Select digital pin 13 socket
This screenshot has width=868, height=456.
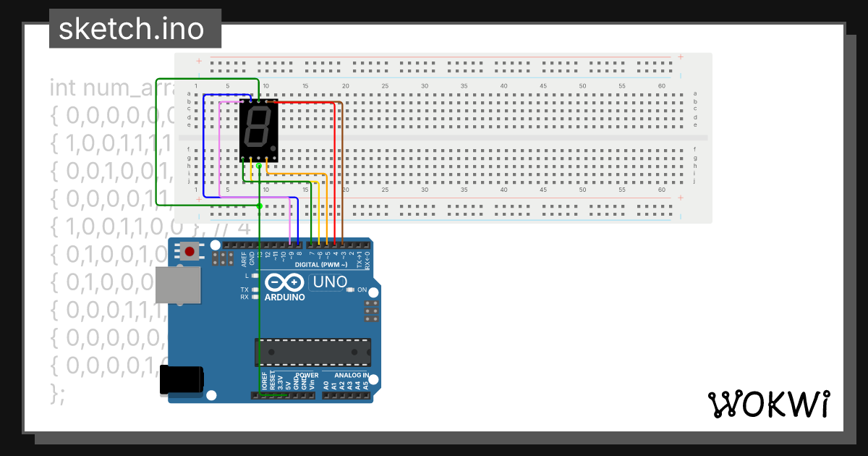pyautogui.click(x=259, y=245)
